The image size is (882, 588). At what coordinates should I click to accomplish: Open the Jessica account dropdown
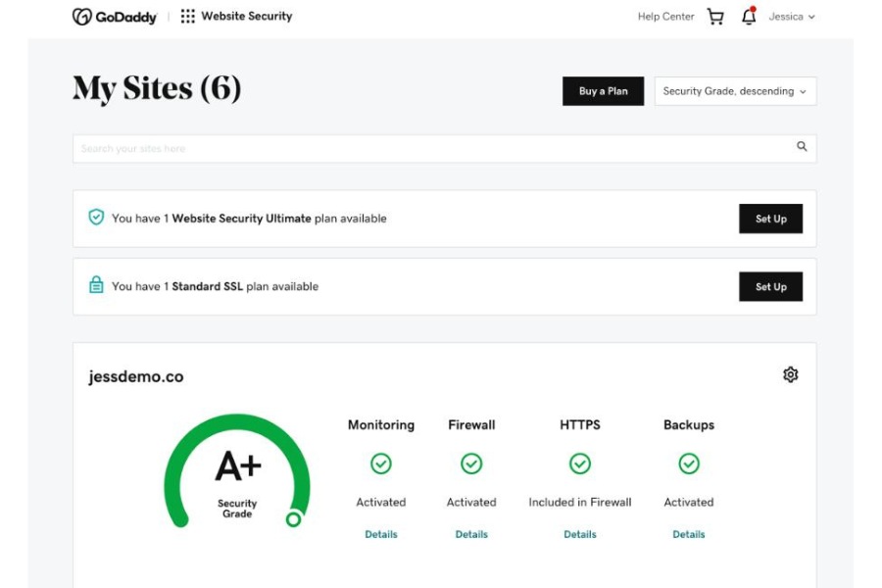point(792,17)
